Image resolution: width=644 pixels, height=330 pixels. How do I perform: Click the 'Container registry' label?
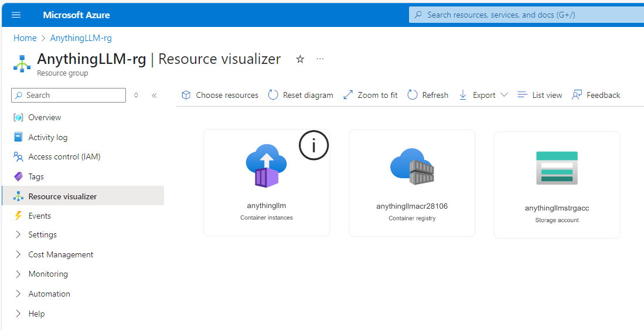click(x=412, y=218)
